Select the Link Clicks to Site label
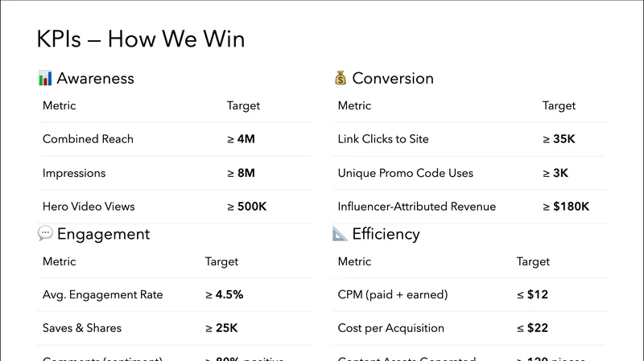Viewport: 644px width, 361px height. pyautogui.click(x=383, y=139)
